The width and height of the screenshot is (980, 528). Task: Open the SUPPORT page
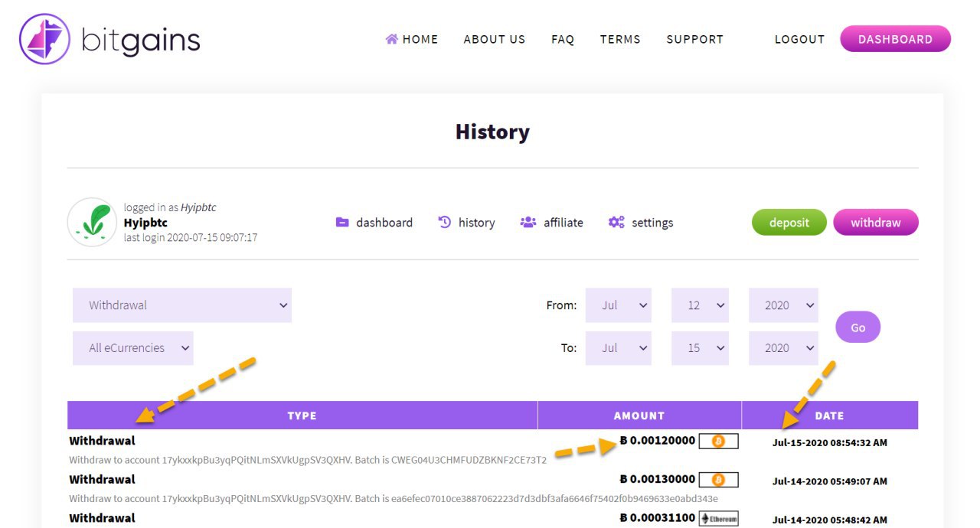tap(694, 39)
